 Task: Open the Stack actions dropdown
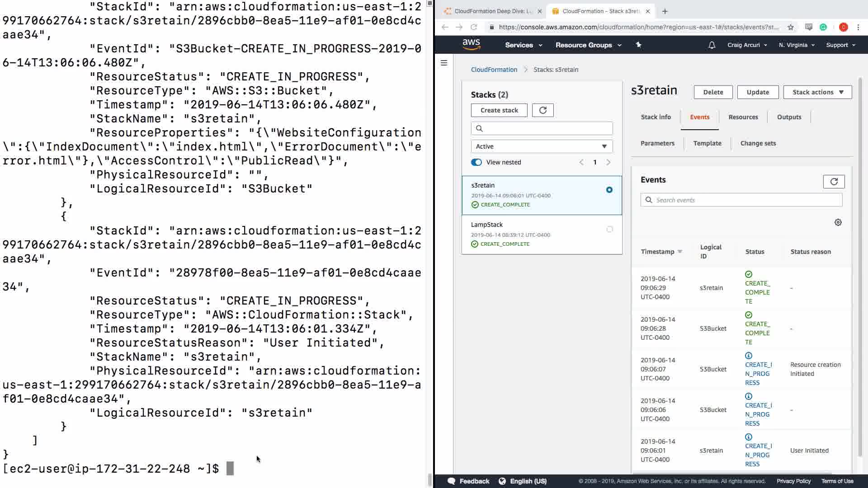(817, 92)
